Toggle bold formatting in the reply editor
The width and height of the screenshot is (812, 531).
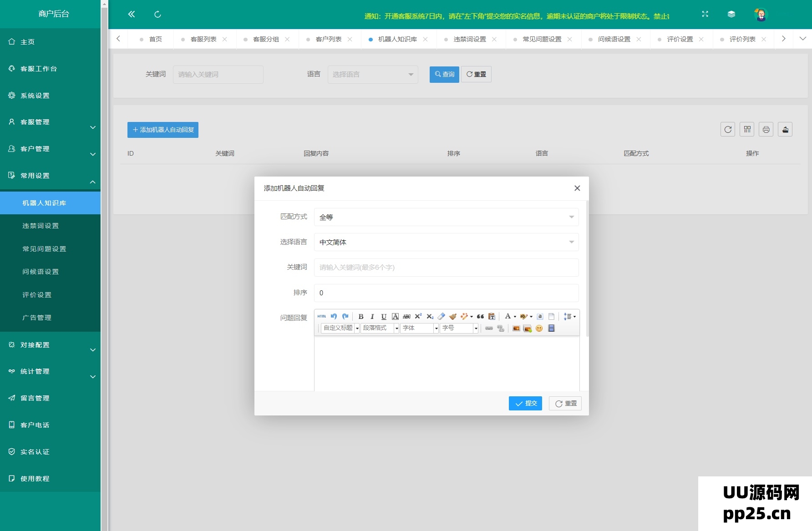click(361, 317)
